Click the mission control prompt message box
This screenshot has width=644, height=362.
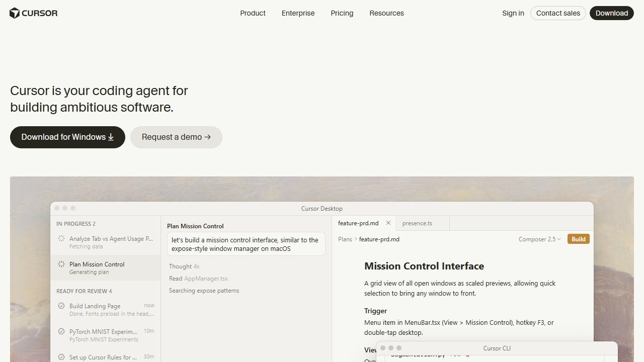coord(246,244)
